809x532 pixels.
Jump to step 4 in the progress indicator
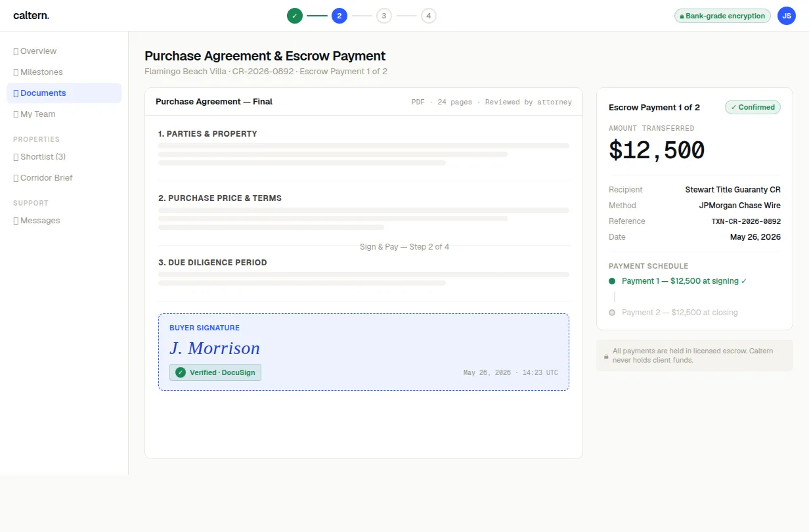tap(429, 16)
